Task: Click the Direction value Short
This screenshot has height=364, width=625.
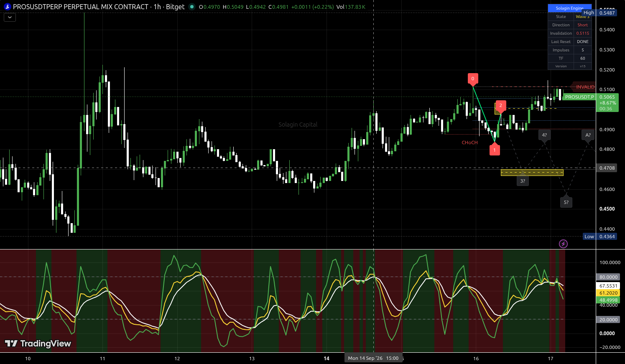Action: (x=583, y=25)
